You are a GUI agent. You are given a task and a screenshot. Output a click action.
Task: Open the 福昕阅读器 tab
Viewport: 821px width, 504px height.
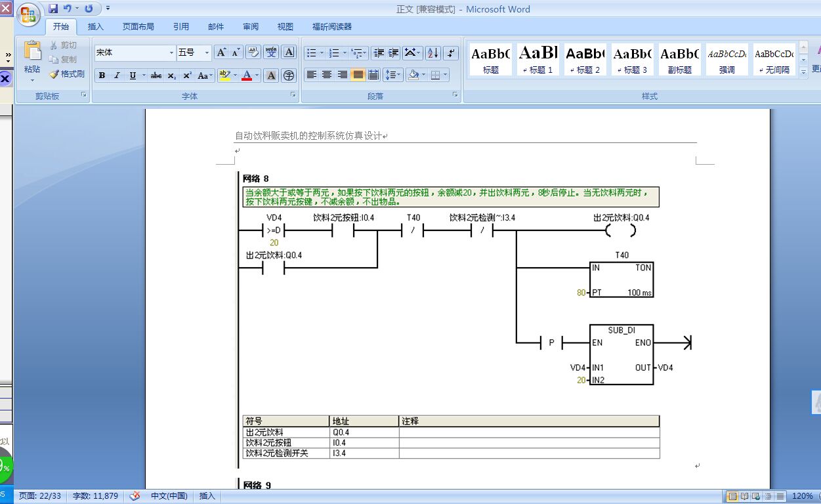pos(332,27)
